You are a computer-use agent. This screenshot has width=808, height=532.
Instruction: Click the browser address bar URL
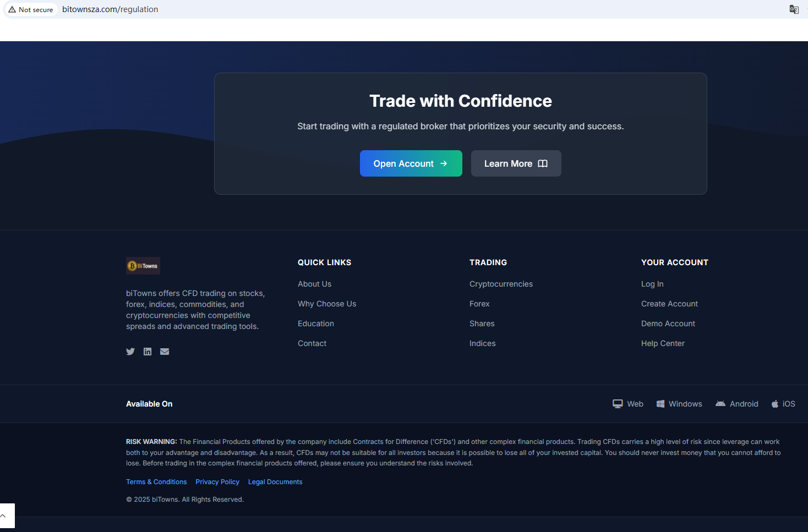click(110, 9)
